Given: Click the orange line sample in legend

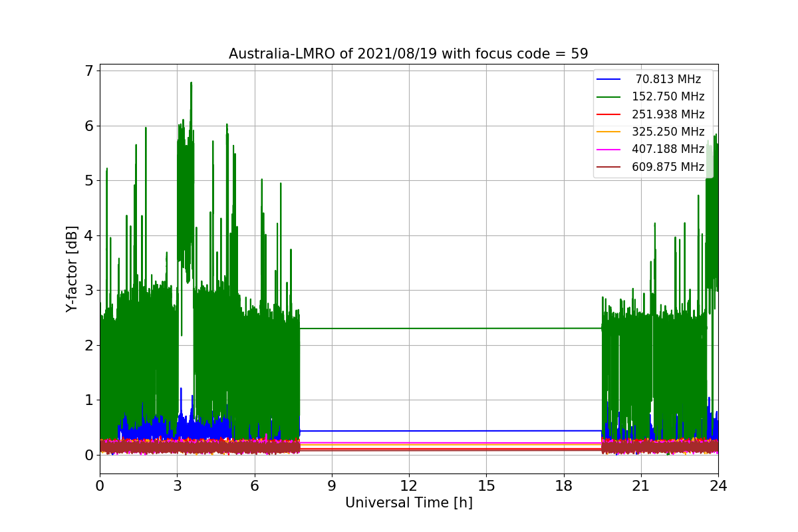Looking at the screenshot, I should point(609,132).
